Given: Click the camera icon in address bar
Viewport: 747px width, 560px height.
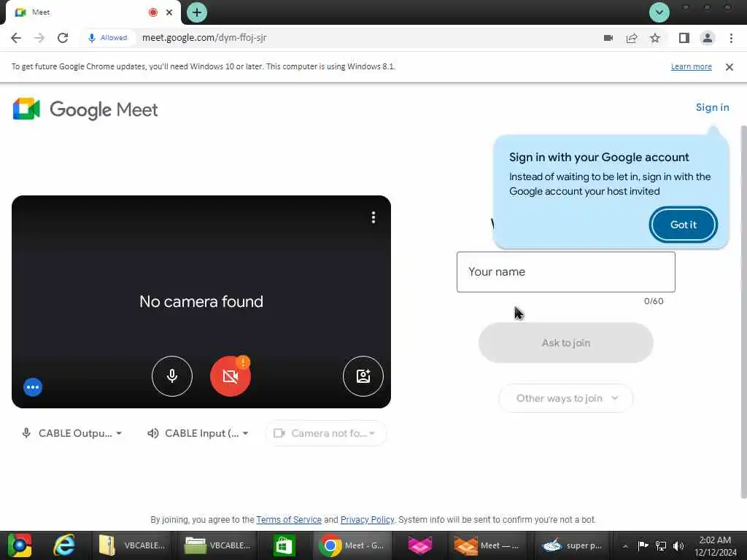Looking at the screenshot, I should coord(608,38).
